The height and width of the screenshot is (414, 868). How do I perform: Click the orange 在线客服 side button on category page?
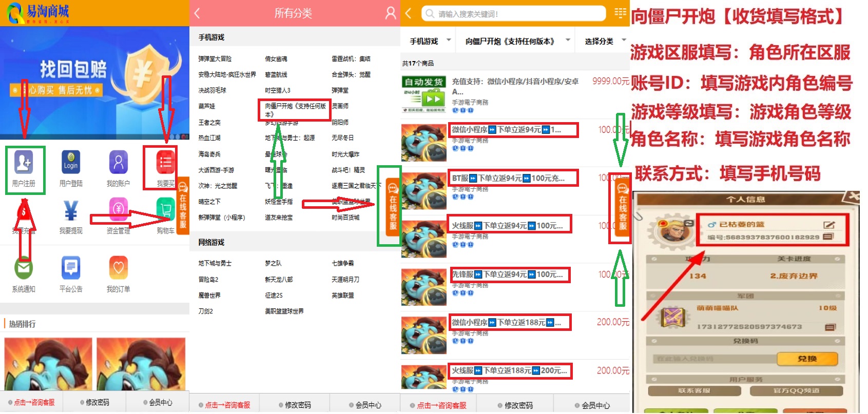(x=393, y=205)
